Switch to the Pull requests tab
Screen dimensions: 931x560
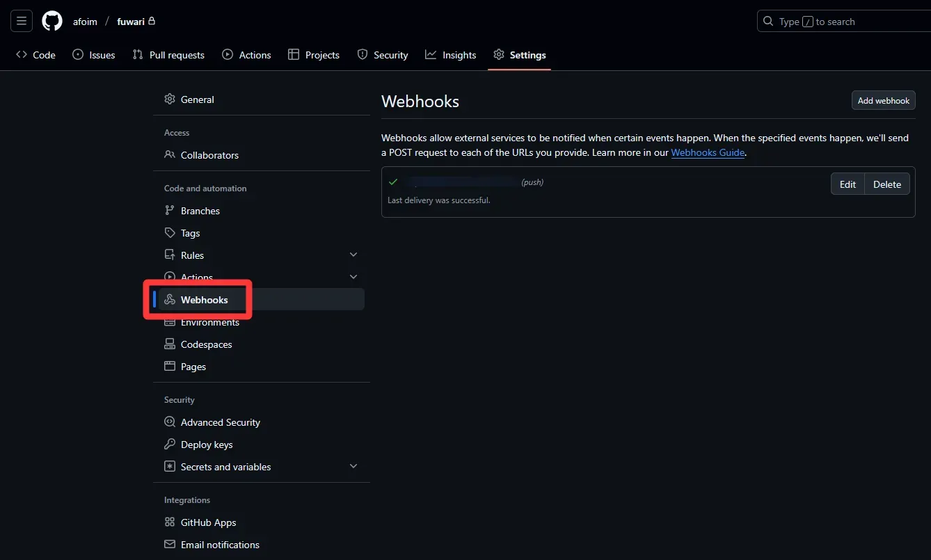pos(168,55)
